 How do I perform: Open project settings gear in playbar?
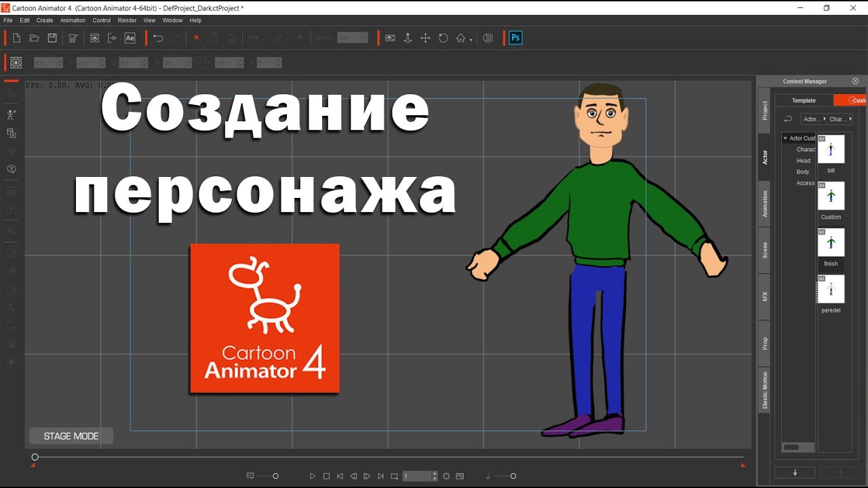[446, 476]
